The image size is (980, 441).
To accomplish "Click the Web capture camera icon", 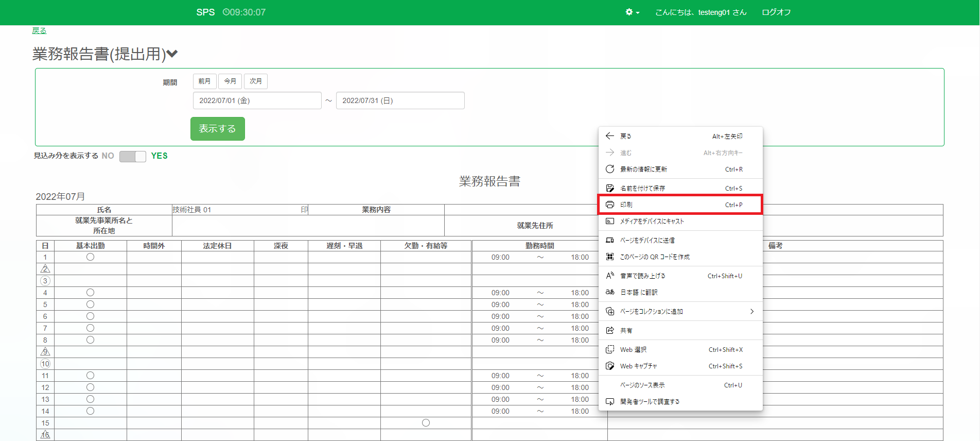I will coord(610,366).
